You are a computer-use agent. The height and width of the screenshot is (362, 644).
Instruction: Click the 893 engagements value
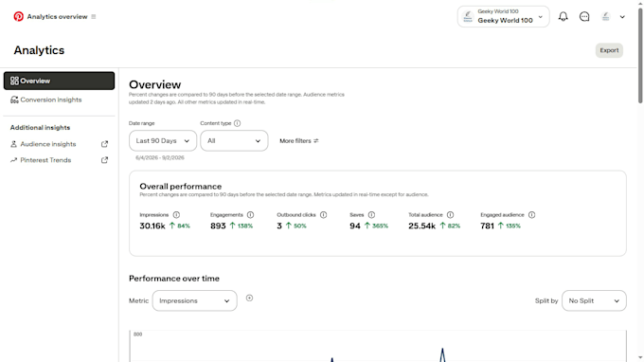point(218,226)
